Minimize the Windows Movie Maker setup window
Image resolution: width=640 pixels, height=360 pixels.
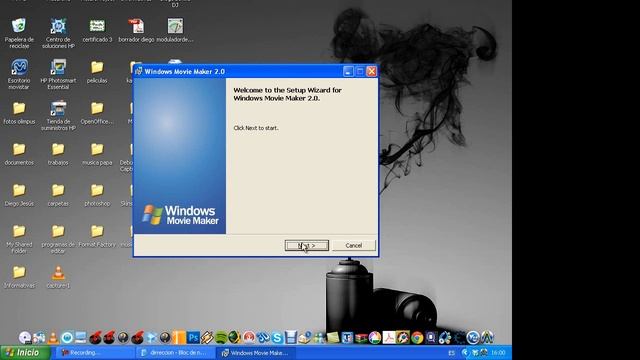pyautogui.click(x=348, y=71)
